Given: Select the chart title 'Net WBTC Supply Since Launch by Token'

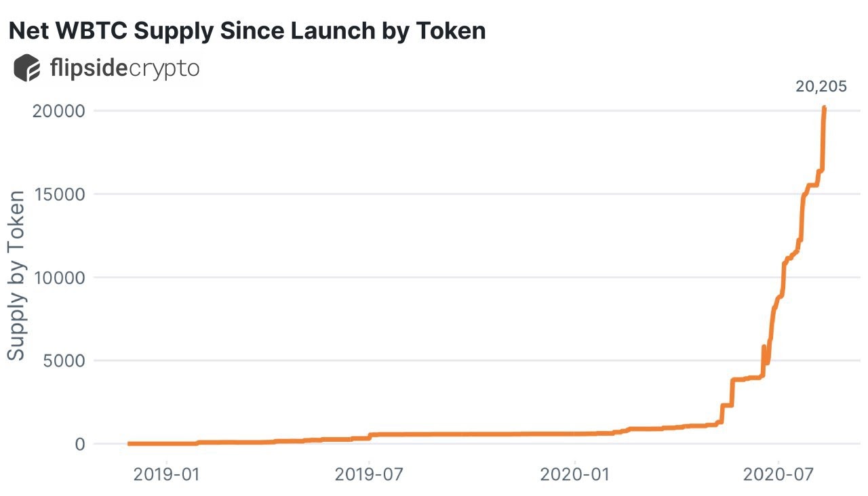Looking at the screenshot, I should click(247, 30).
